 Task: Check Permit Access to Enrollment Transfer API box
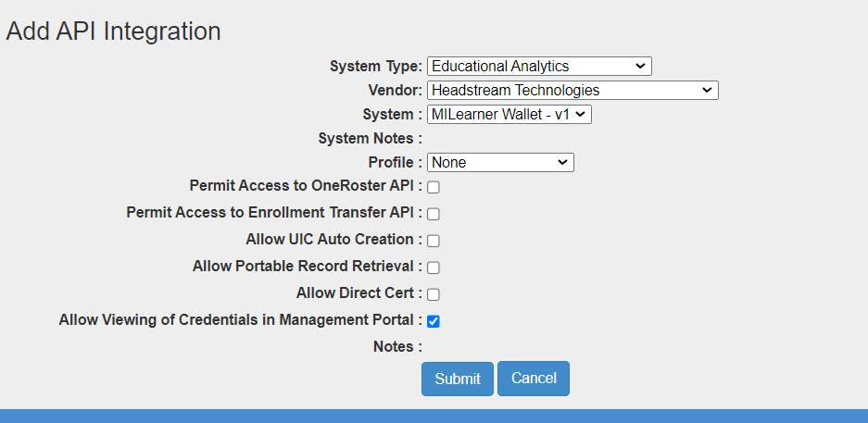434,214
